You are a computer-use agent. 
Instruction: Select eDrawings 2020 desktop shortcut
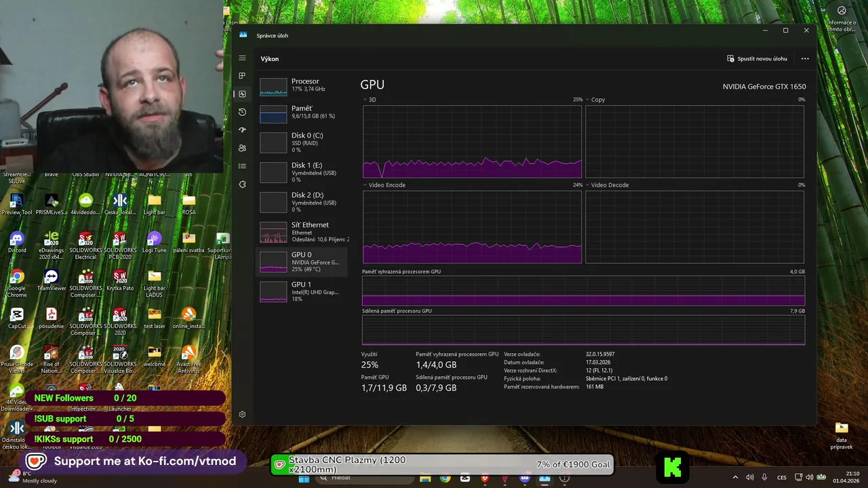(x=52, y=245)
